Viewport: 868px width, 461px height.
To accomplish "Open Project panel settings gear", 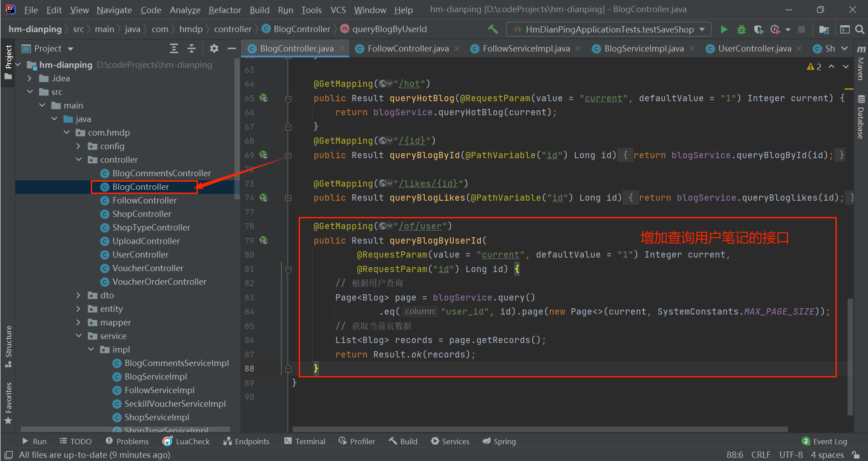I will coord(214,48).
